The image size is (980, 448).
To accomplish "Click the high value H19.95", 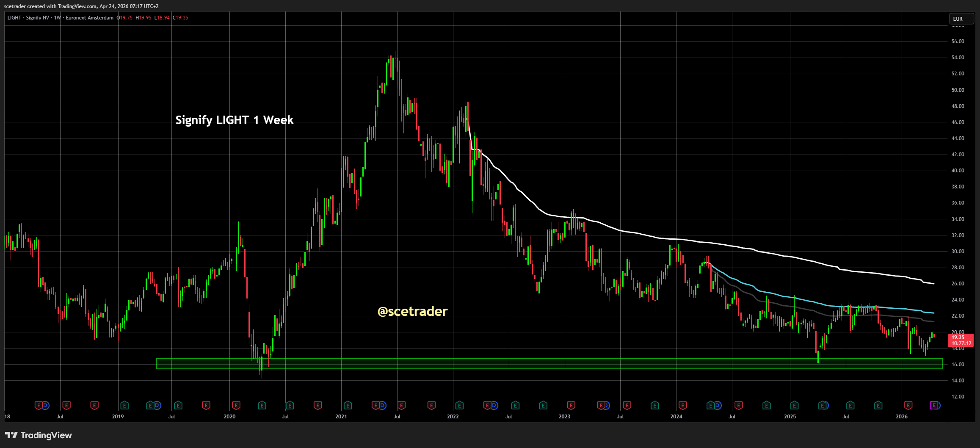I will pos(144,18).
